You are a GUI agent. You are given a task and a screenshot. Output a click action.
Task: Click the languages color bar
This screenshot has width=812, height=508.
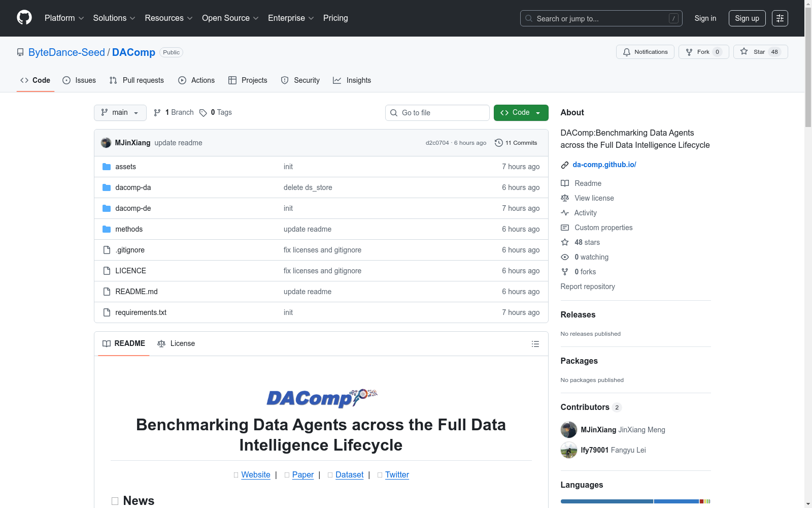tap(635, 501)
